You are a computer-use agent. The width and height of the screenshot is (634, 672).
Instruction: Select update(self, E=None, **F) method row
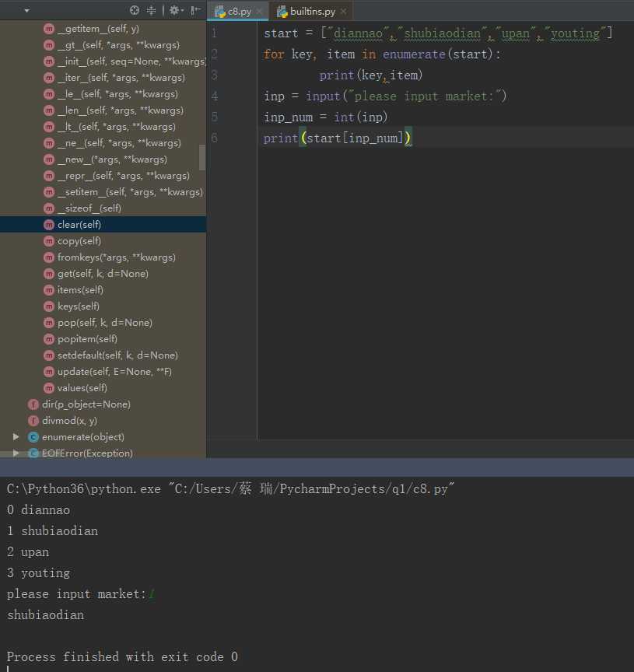pyautogui.click(x=103, y=372)
